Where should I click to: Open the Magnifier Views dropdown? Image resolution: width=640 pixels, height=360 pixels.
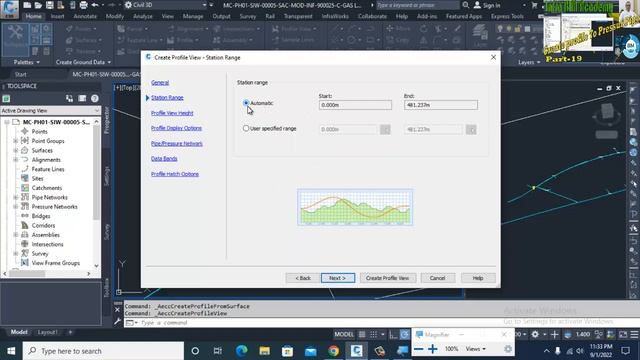point(476,349)
